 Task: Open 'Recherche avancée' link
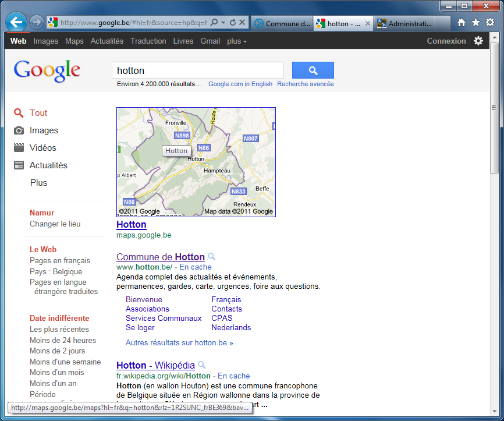(306, 84)
